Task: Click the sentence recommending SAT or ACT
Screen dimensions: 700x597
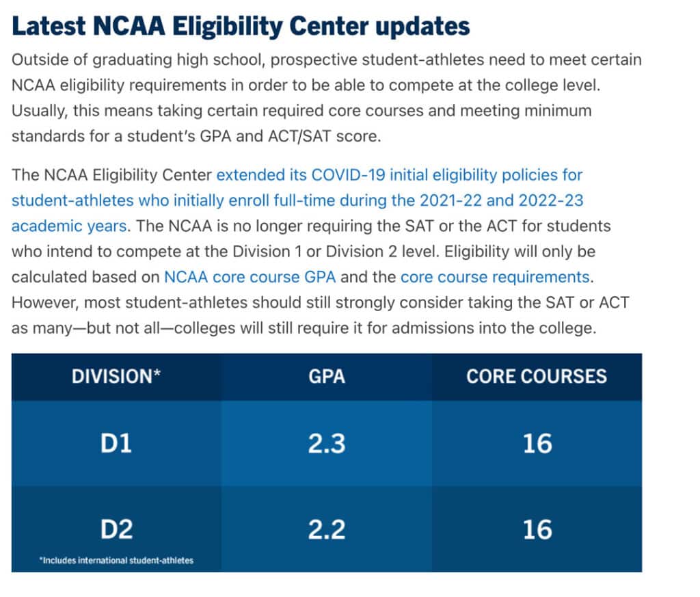Action: pyautogui.click(x=320, y=315)
